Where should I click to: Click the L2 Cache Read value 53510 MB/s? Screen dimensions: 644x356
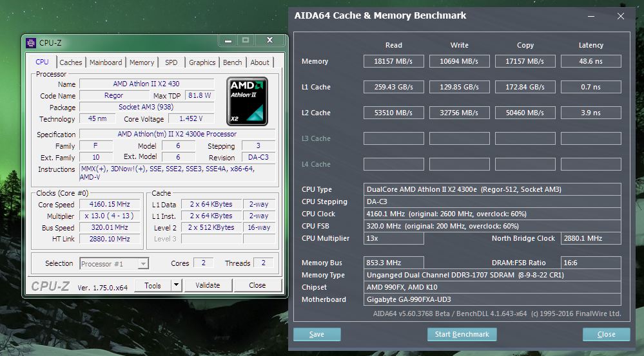(393, 113)
